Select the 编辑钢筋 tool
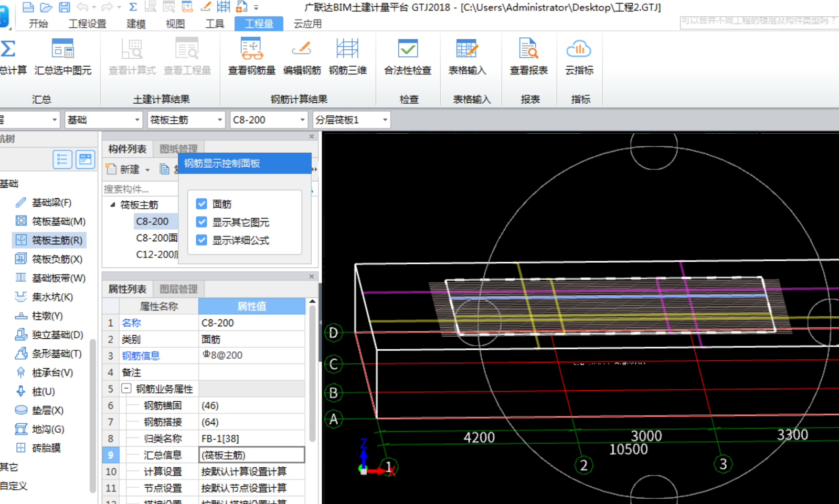 [x=302, y=57]
